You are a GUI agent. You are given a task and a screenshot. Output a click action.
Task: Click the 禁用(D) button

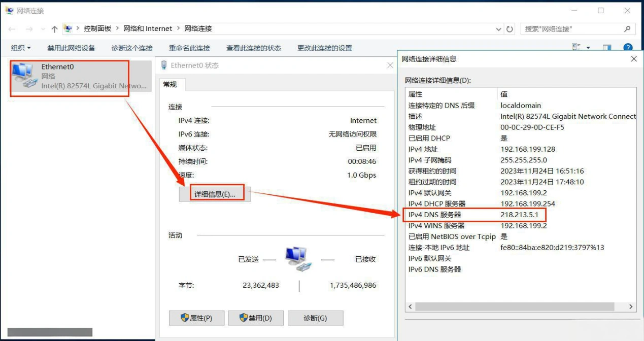click(256, 318)
